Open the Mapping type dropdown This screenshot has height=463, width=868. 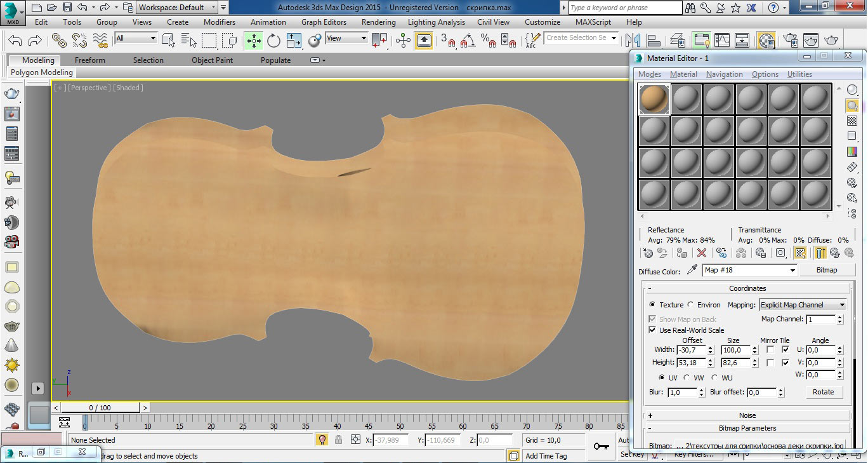(803, 305)
